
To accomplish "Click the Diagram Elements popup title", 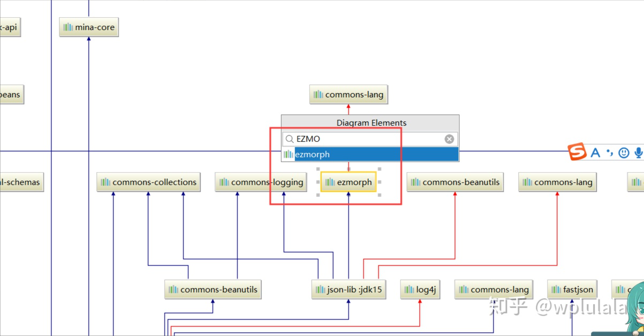I will pos(371,123).
